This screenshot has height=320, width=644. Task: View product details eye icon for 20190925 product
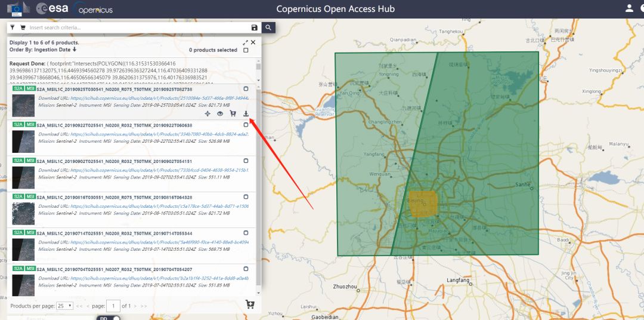tap(220, 113)
